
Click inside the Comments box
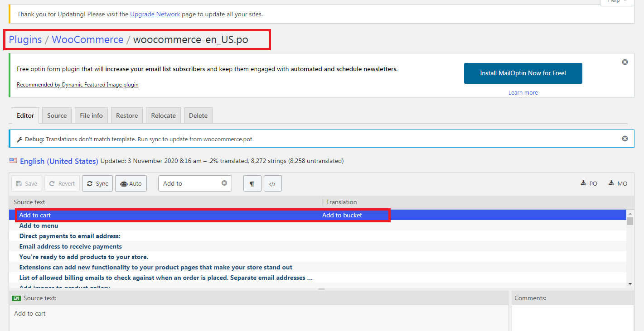coord(573,318)
